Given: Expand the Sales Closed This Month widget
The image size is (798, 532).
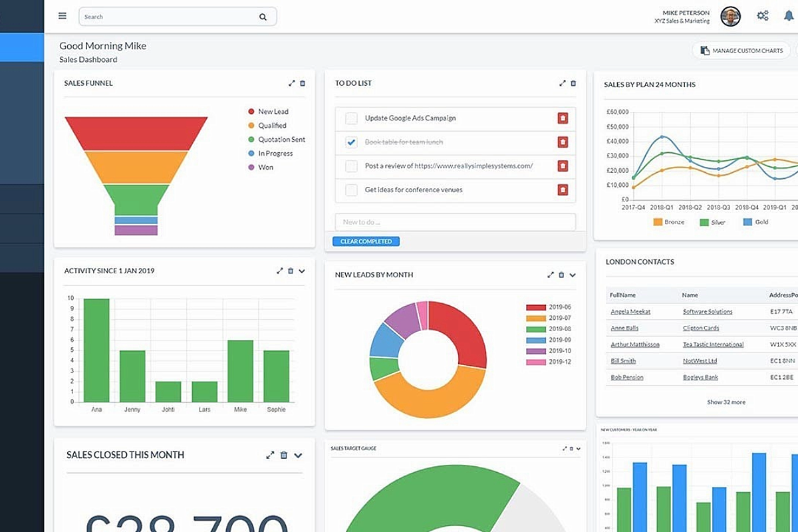Looking at the screenshot, I should click(270, 456).
